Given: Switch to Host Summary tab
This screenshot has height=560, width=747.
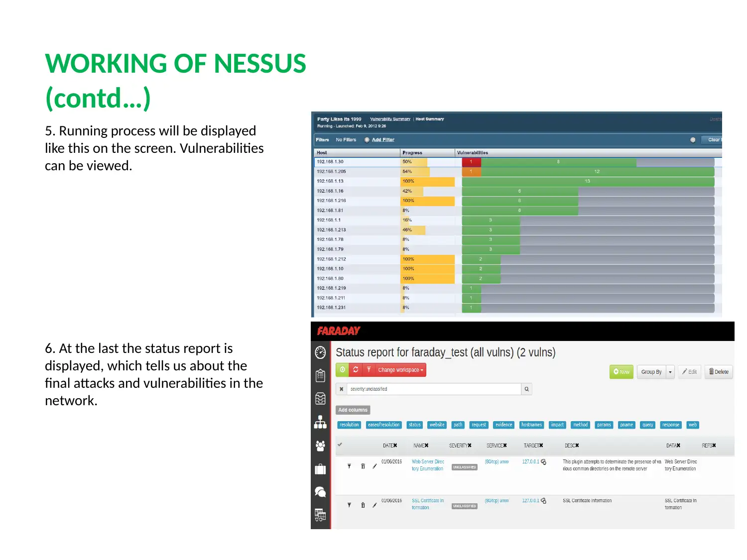Looking at the screenshot, I should pyautogui.click(x=430, y=119).
